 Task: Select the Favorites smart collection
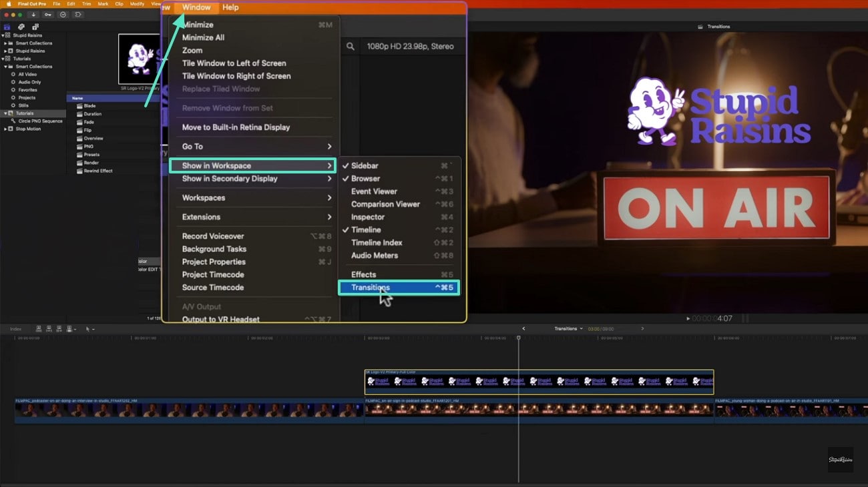[27, 89]
